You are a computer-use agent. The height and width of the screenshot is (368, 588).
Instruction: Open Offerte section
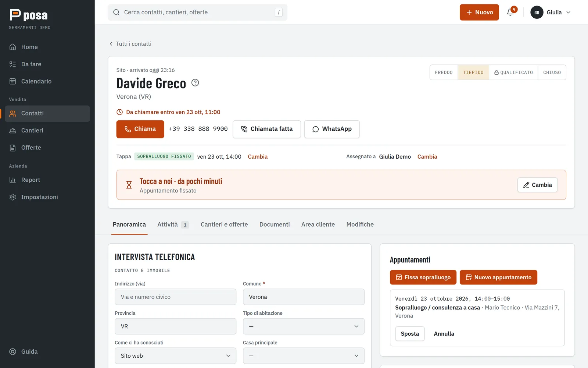pyautogui.click(x=47, y=148)
